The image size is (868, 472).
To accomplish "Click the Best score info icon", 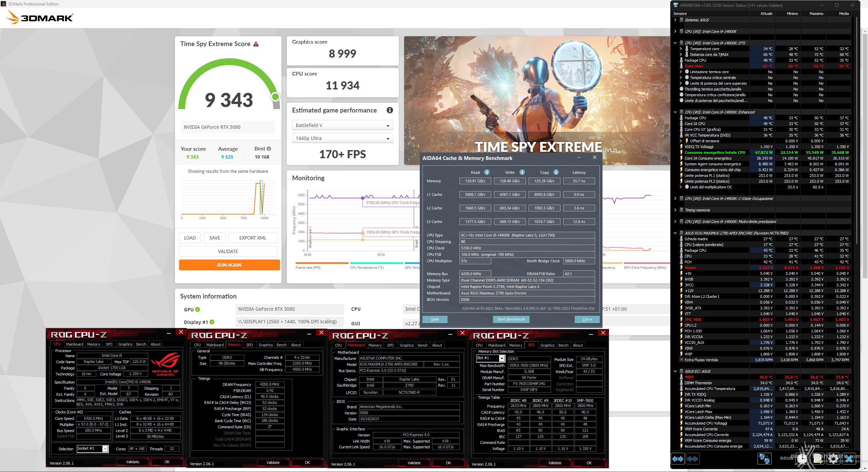I will tap(269, 148).
